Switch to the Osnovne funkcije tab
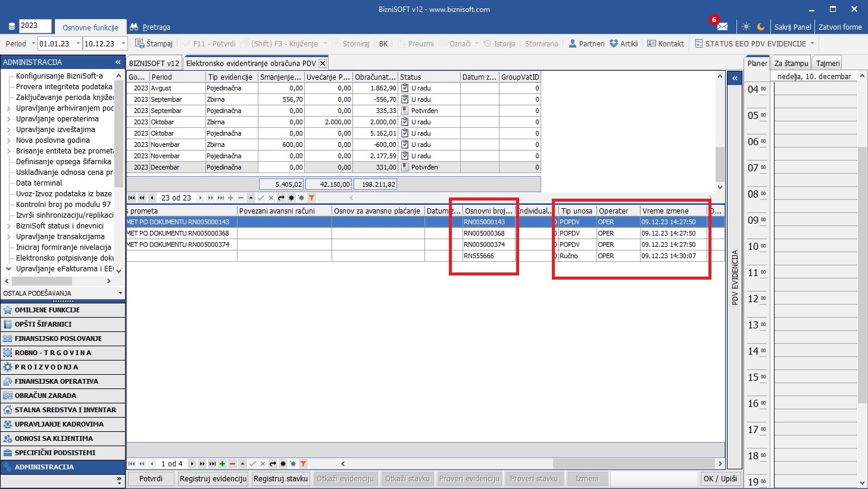 tap(90, 27)
